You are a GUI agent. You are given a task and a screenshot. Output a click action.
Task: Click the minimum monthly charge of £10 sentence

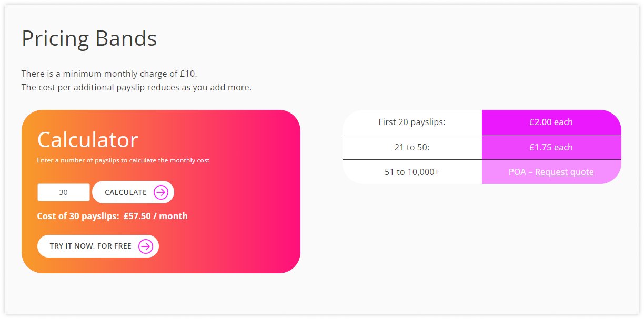pos(109,74)
